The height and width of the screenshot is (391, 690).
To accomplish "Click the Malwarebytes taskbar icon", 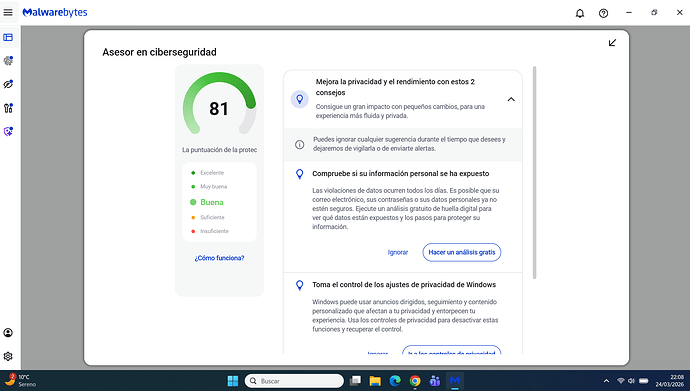I will [x=455, y=381].
